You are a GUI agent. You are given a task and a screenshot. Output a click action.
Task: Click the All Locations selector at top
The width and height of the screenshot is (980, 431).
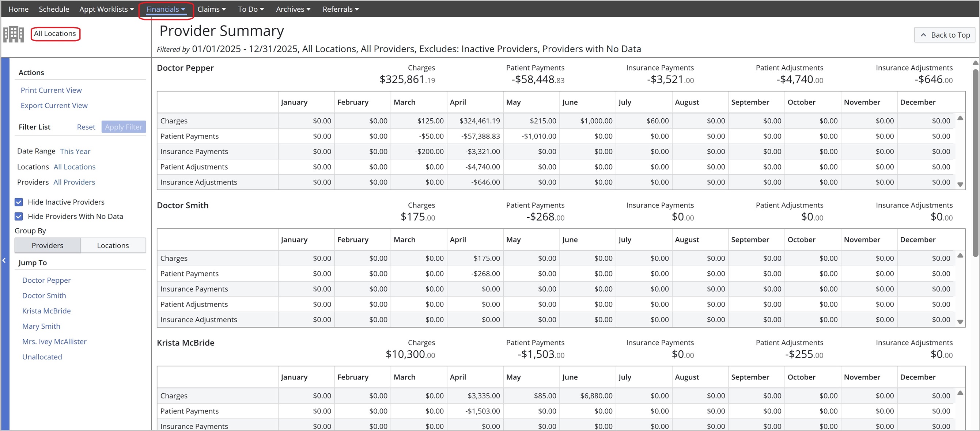(55, 34)
